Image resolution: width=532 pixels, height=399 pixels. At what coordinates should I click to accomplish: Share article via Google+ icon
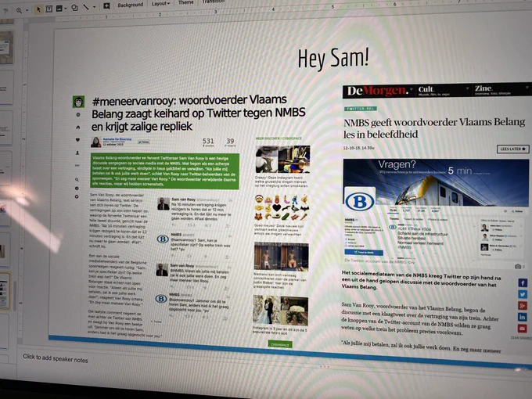[523, 305]
